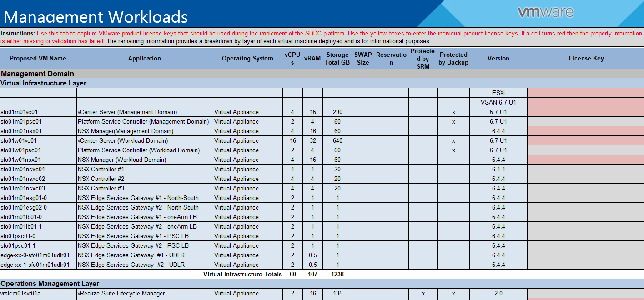Select the "Protected by SRM" header
This screenshot has width=644, height=300.
point(423,58)
